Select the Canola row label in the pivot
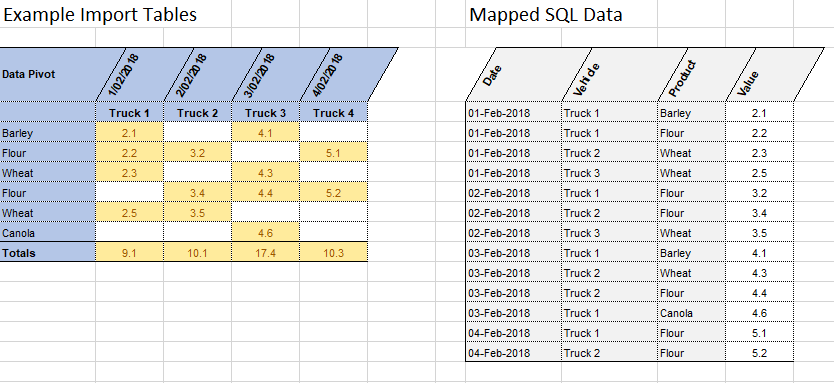 (x=48, y=233)
